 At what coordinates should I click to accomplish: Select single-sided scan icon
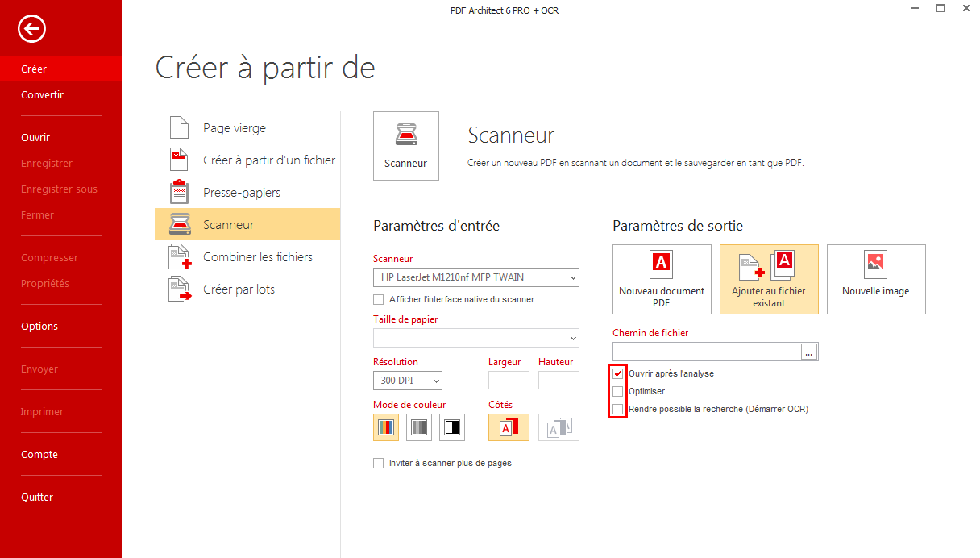[509, 427]
